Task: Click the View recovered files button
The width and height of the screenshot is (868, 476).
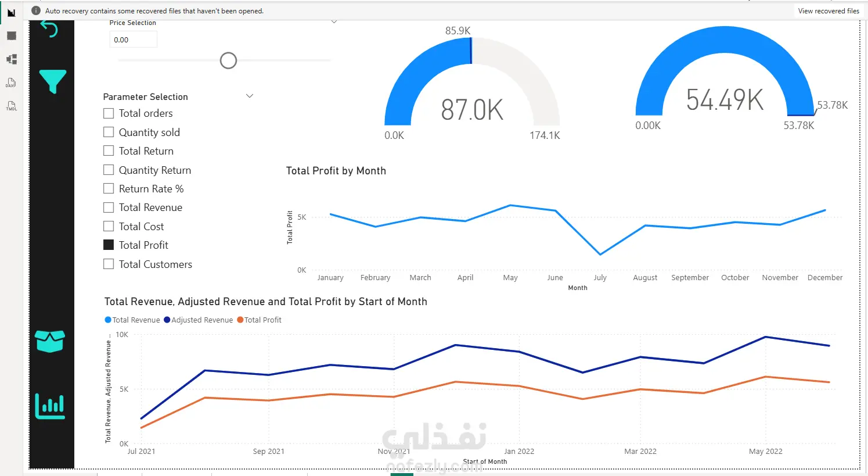Action: tap(829, 11)
